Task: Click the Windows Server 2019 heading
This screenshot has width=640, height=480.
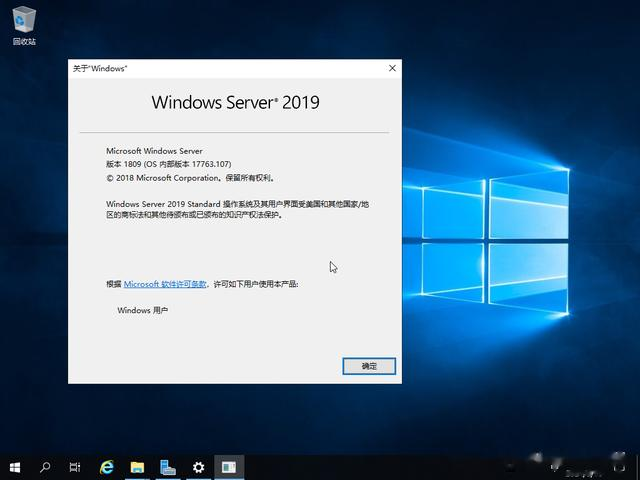Action: 236,102
